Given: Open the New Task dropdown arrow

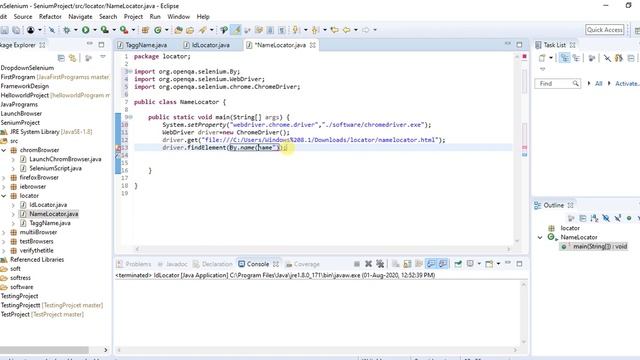Looking at the screenshot, I should point(551,58).
